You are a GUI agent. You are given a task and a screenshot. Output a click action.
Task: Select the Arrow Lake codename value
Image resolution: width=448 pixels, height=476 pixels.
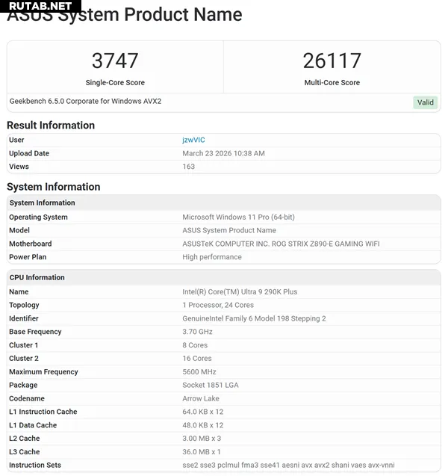[x=201, y=398]
